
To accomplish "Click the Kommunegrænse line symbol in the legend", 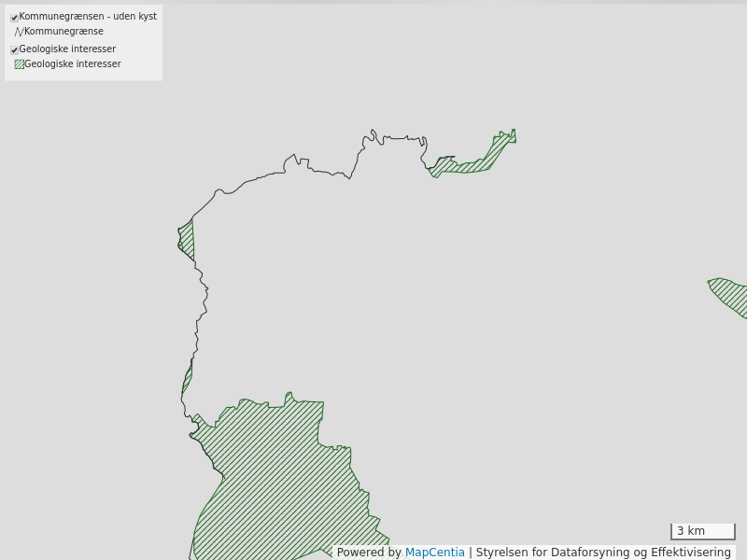I will pyautogui.click(x=18, y=31).
